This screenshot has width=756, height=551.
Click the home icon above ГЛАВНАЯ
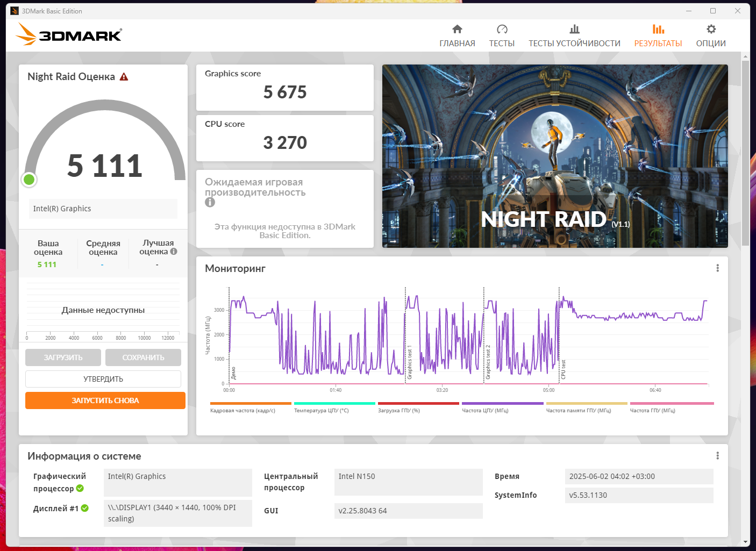(457, 29)
